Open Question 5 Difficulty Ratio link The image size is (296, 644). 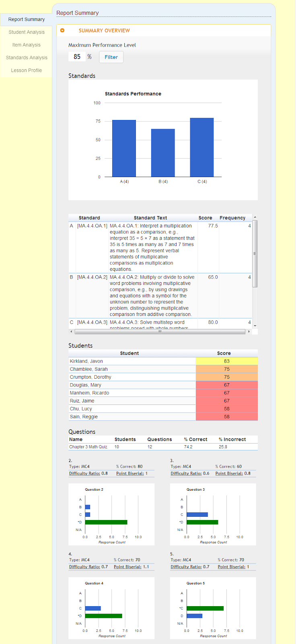(x=186, y=567)
